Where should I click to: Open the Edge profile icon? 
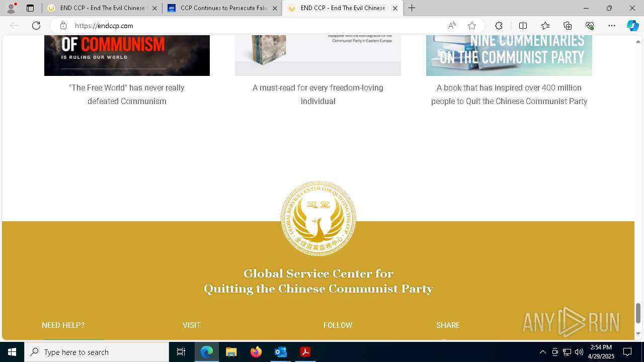tap(11, 8)
